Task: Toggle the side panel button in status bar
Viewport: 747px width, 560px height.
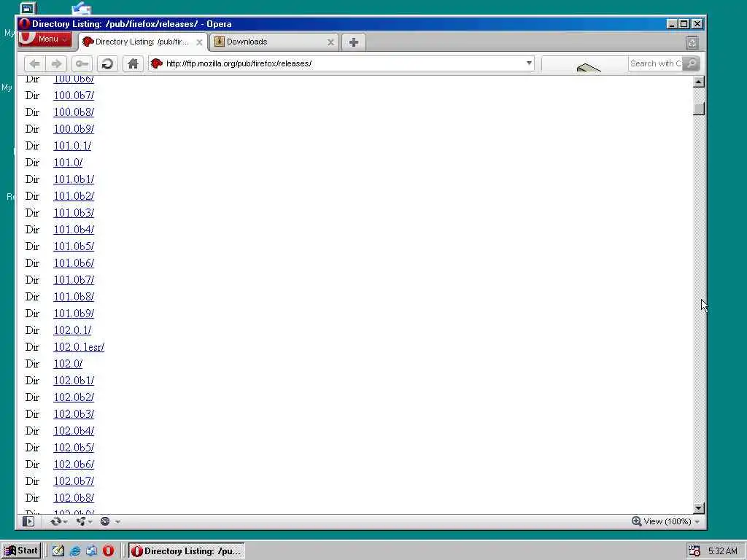Action: point(28,521)
